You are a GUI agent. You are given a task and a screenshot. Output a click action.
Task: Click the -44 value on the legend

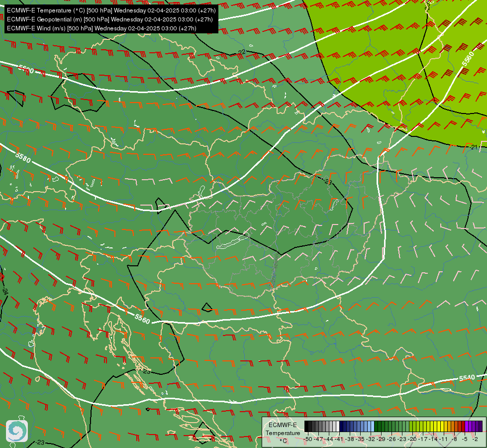tap(329, 439)
